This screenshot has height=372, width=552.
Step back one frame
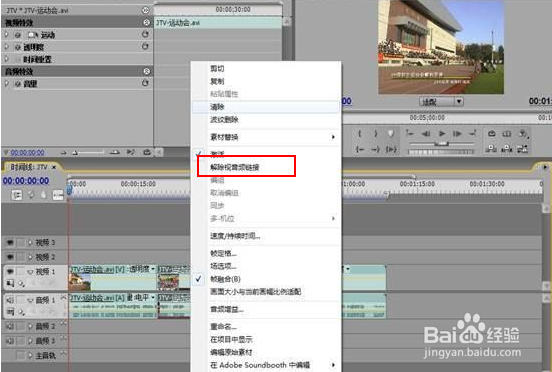(426, 134)
